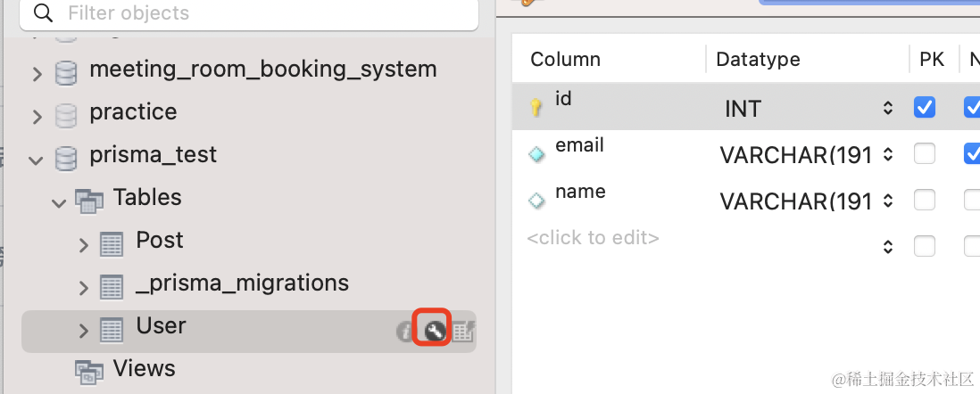Enable the PK checkbox for email

(925, 154)
